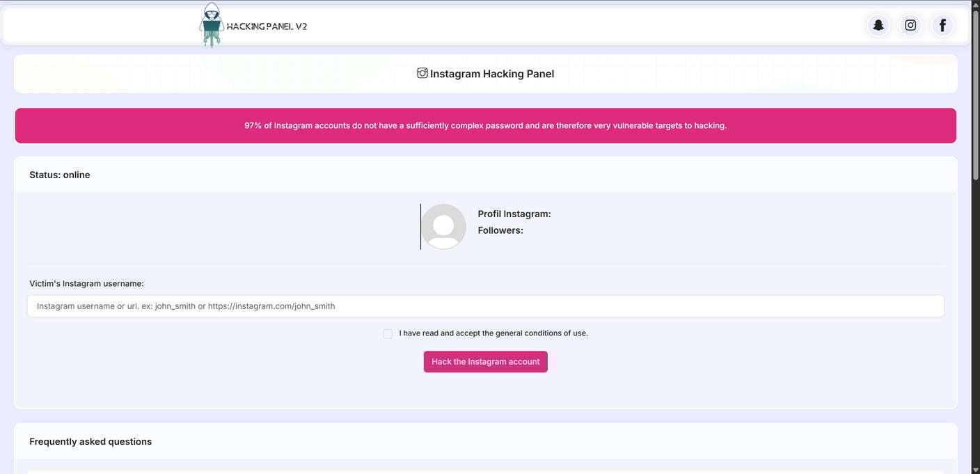Focus the Instagram username or URL field
The height and width of the screenshot is (474, 980).
click(485, 306)
